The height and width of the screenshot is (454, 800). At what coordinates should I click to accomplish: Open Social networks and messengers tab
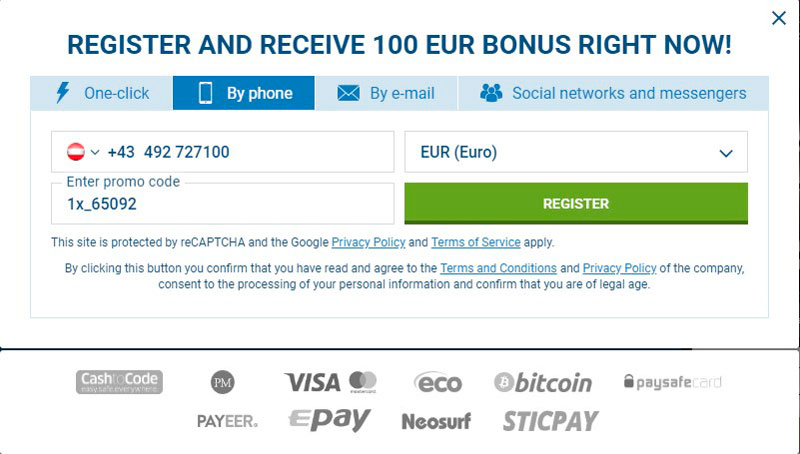[x=613, y=93]
